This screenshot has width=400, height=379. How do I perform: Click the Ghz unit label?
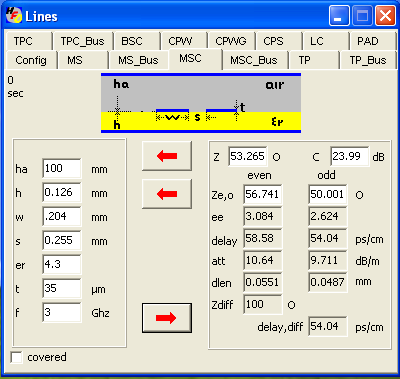pos(100,313)
